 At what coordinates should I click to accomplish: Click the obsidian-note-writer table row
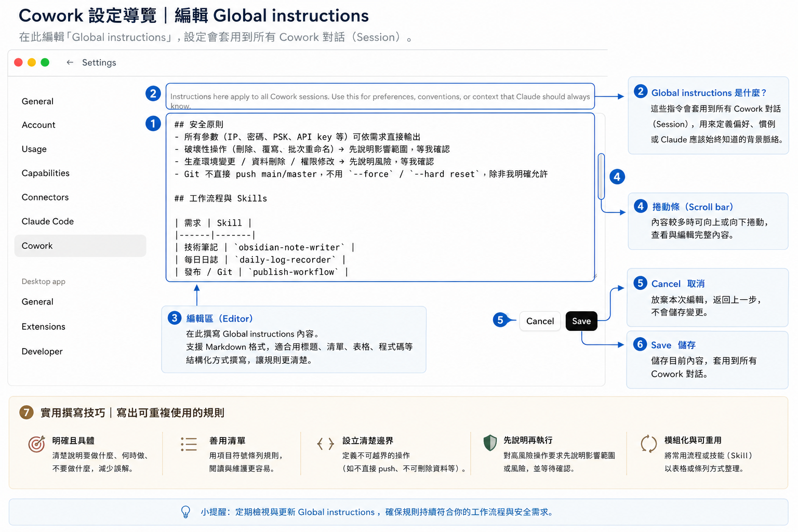click(265, 247)
